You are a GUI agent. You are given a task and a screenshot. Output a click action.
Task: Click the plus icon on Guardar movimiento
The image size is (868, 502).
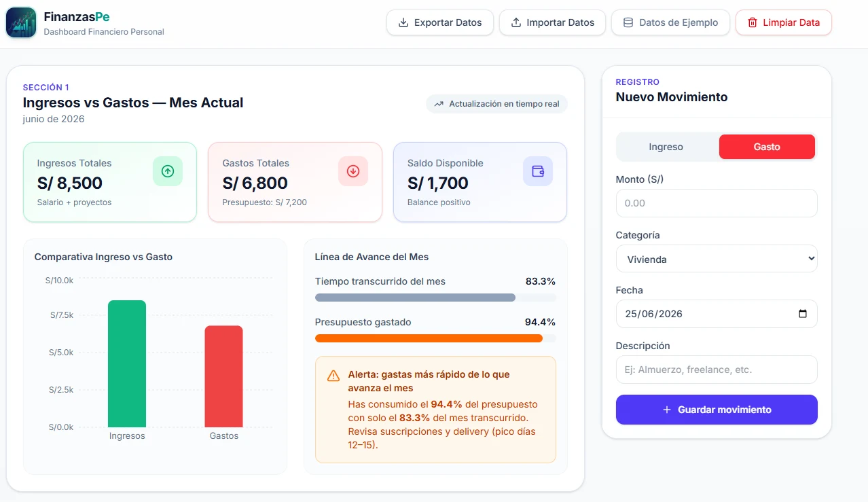click(666, 410)
